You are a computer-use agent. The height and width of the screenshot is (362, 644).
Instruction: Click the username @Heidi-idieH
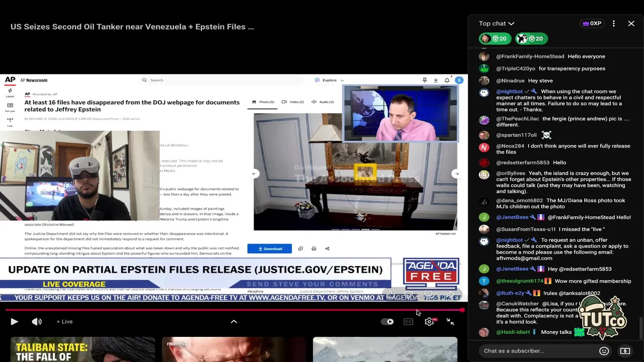coord(513,332)
